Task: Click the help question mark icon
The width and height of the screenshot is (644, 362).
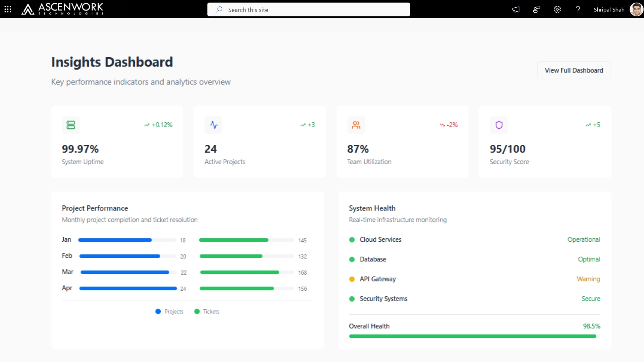Action: point(578,9)
